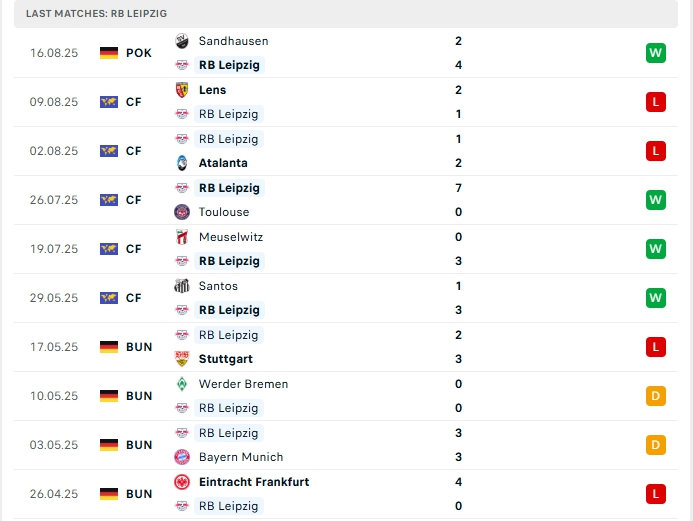Open the Eintracht Frankfurt team link

pyautogui.click(x=253, y=482)
